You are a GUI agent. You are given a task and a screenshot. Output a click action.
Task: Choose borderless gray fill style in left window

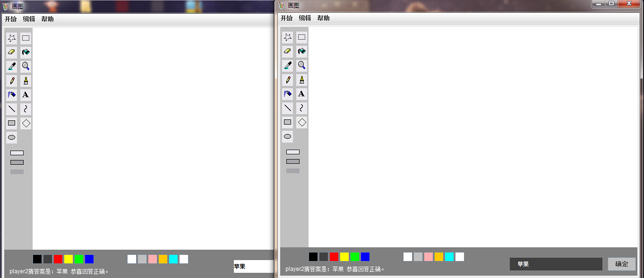click(x=17, y=172)
